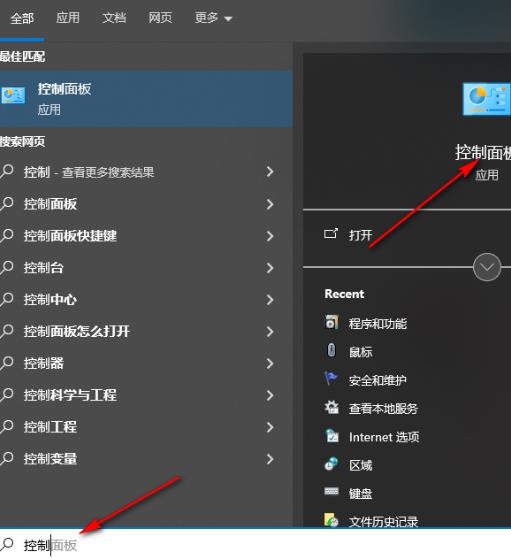Expand chevron for 控制变量
511x558 pixels.
click(270, 459)
